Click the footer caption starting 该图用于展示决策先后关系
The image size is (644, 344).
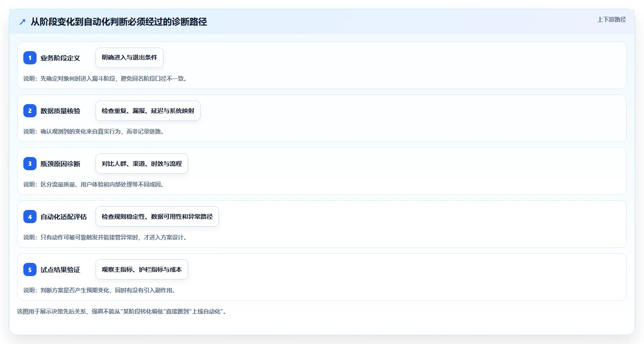[x=122, y=311]
